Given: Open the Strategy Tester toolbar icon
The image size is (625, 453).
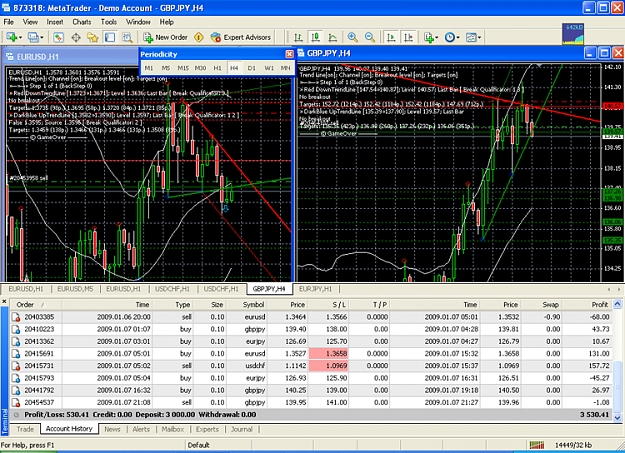Looking at the screenshot, I should click(x=127, y=37).
